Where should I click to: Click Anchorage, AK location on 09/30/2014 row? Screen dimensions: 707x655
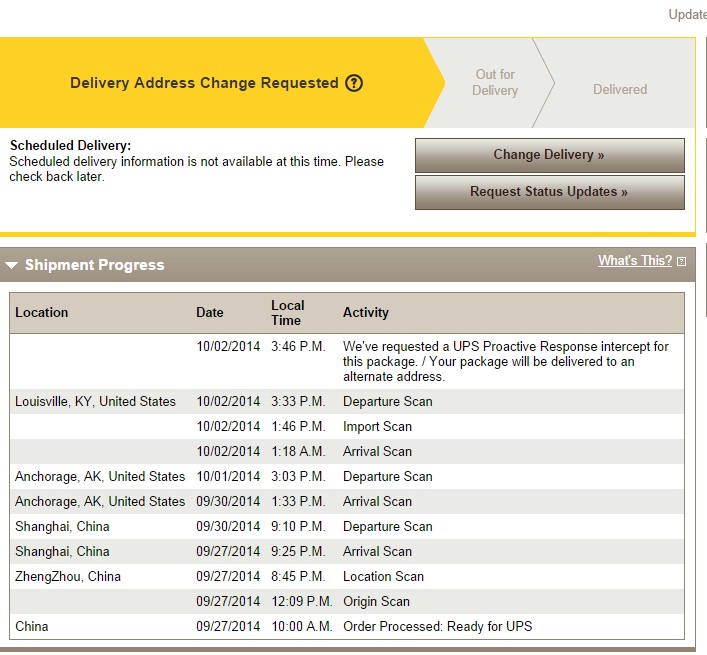click(100, 502)
